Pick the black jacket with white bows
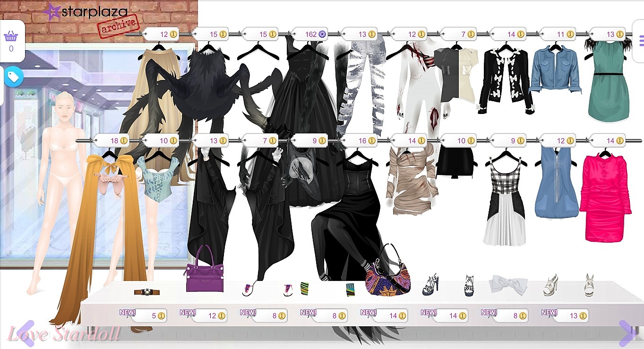This screenshot has width=644, height=349. click(506, 80)
